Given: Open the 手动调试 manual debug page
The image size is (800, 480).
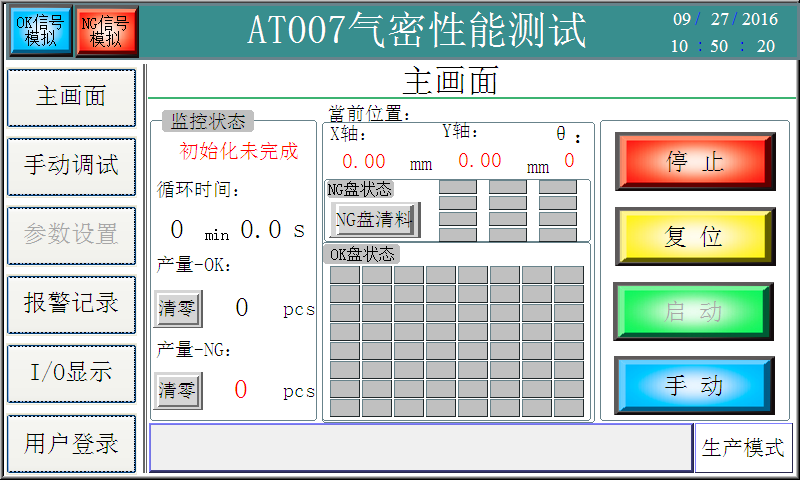Looking at the screenshot, I should click(71, 166).
